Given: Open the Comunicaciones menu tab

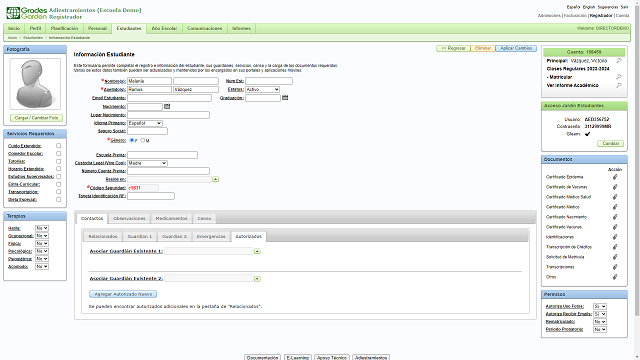Looking at the screenshot, I should tap(204, 29).
